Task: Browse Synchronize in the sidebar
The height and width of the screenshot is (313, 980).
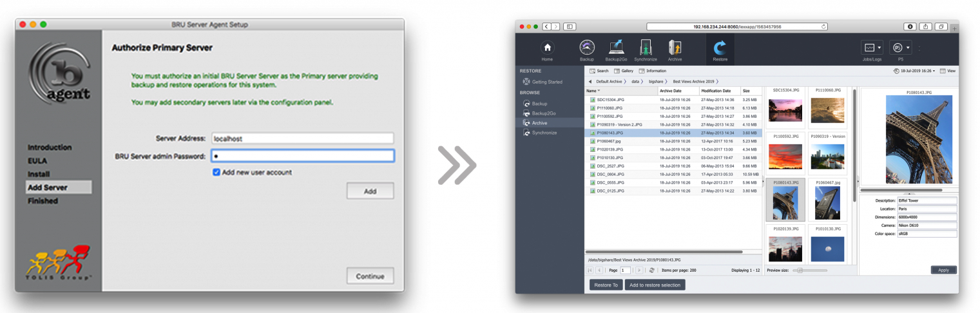Action: pyautogui.click(x=540, y=133)
